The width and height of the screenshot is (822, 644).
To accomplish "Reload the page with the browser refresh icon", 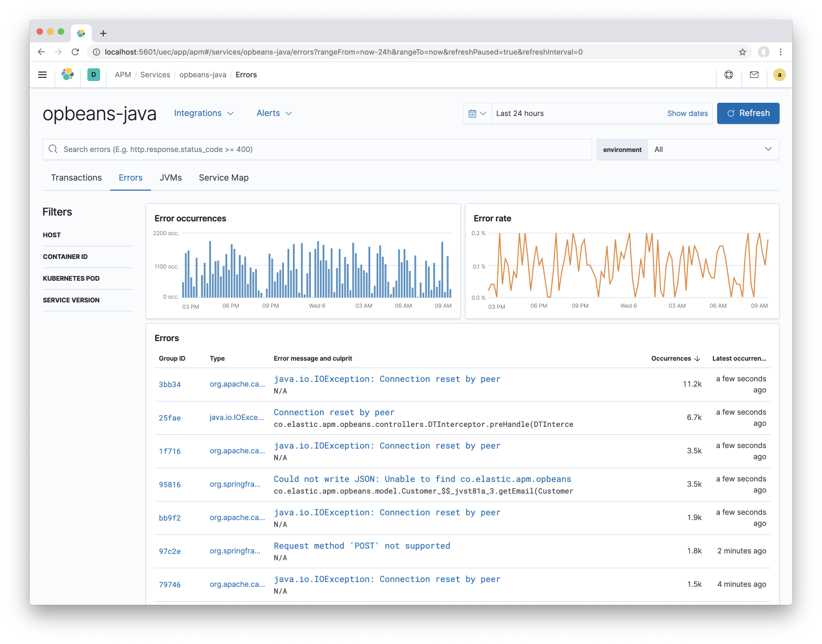I will tap(75, 52).
